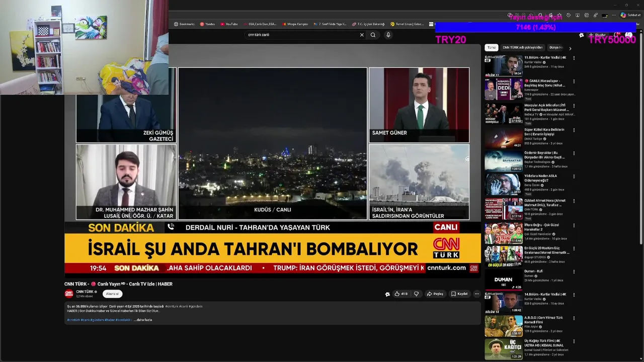Open the CNN TÜRK channel name link
644x362 pixels.
click(x=85, y=292)
